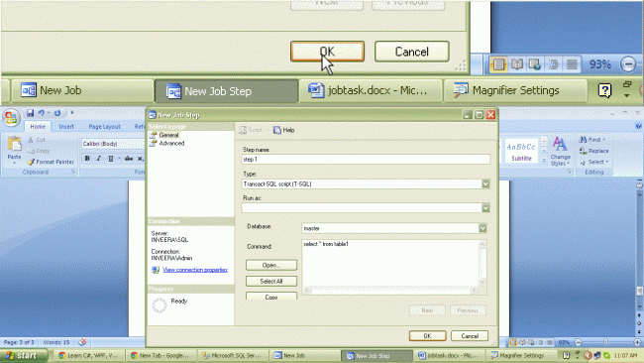Open the Paste icon in Clipboard group
Viewport: 644px width, 363px height.
click(x=15, y=144)
